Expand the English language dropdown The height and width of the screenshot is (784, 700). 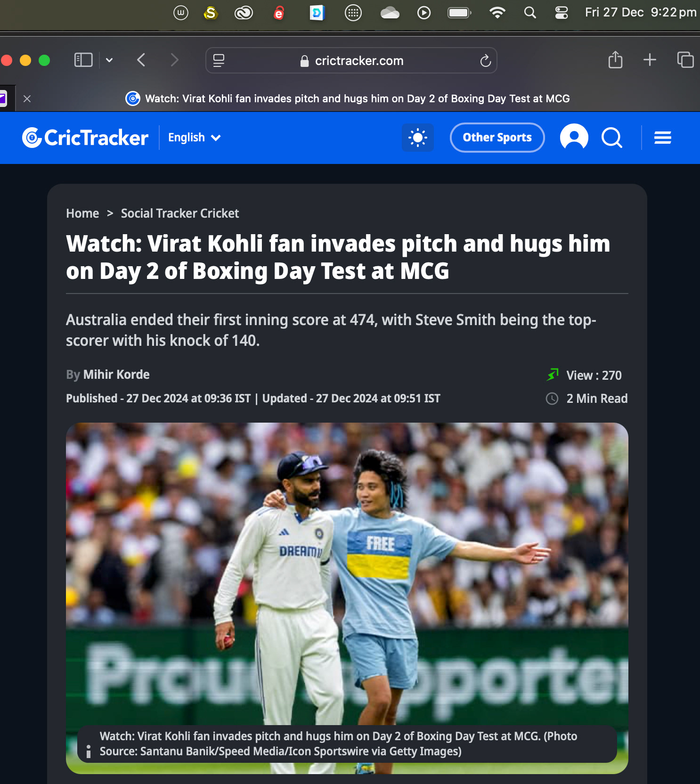tap(194, 138)
